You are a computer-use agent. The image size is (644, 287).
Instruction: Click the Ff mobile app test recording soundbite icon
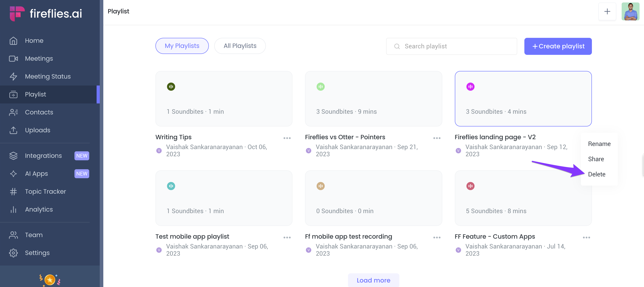[320, 186]
